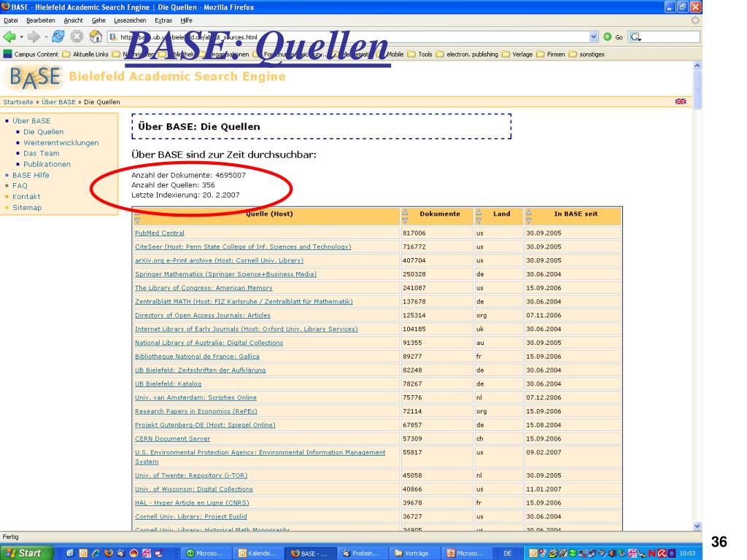This screenshot has height=560, width=747.
Task: Go to the Home page icon
Action: pos(96,36)
